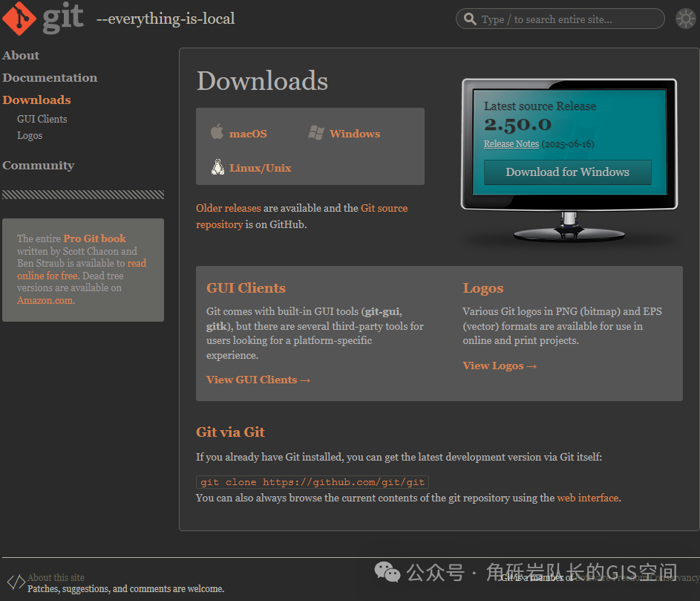Click the code brackets icon in the footer

pos(16,582)
